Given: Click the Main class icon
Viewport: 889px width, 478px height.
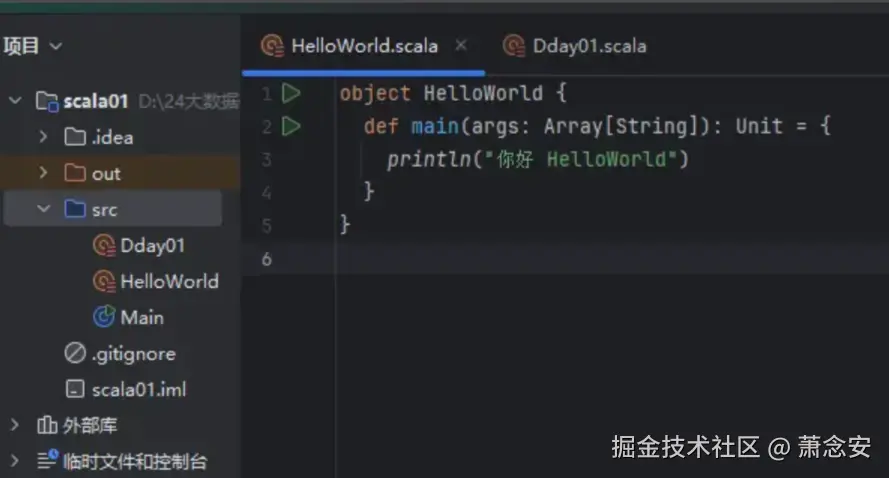Looking at the screenshot, I should [104, 317].
